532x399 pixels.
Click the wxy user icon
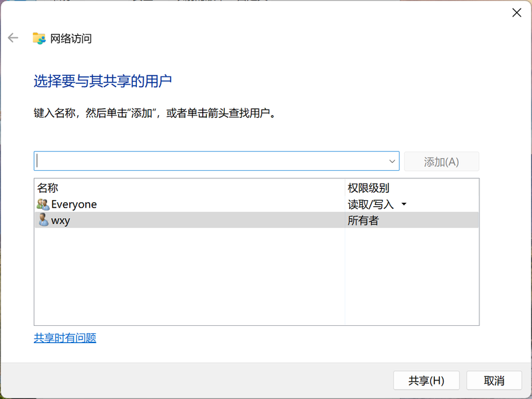43,220
